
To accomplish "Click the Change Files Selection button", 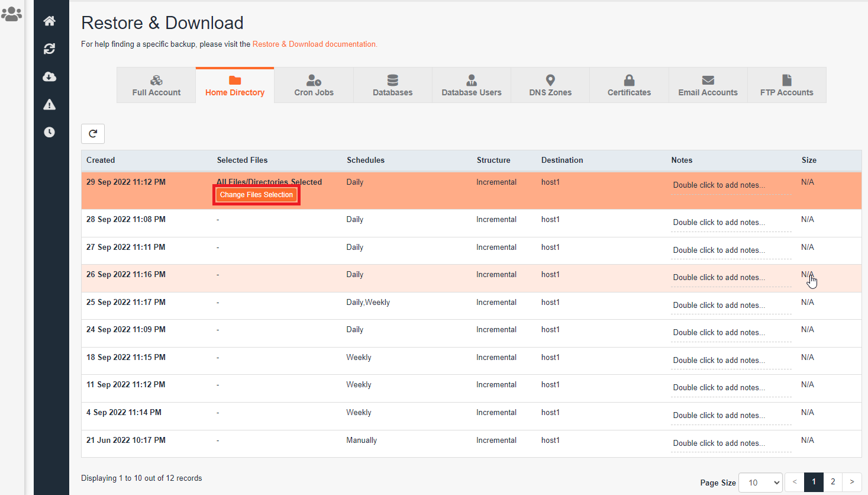I will point(256,195).
